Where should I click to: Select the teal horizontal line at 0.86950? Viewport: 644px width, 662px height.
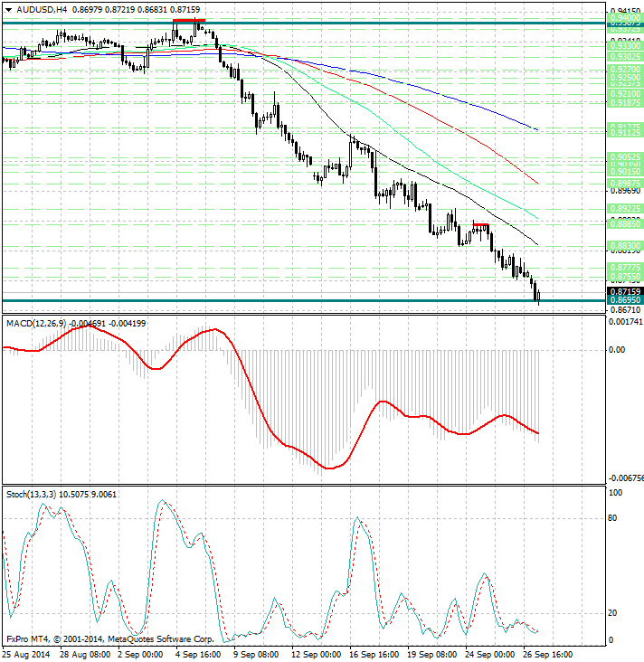pyautogui.click(x=271, y=299)
